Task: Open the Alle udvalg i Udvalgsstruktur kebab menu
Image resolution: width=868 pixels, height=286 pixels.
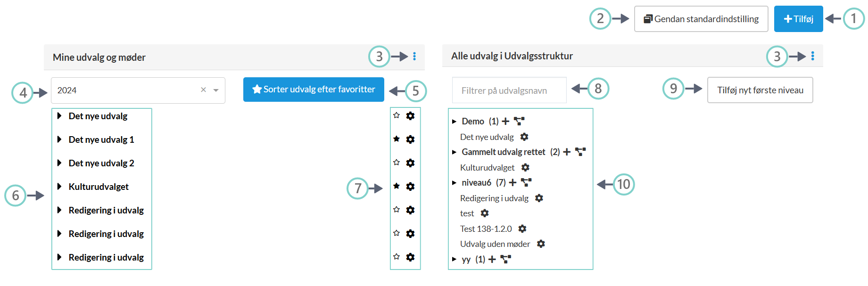Action: coord(813,56)
